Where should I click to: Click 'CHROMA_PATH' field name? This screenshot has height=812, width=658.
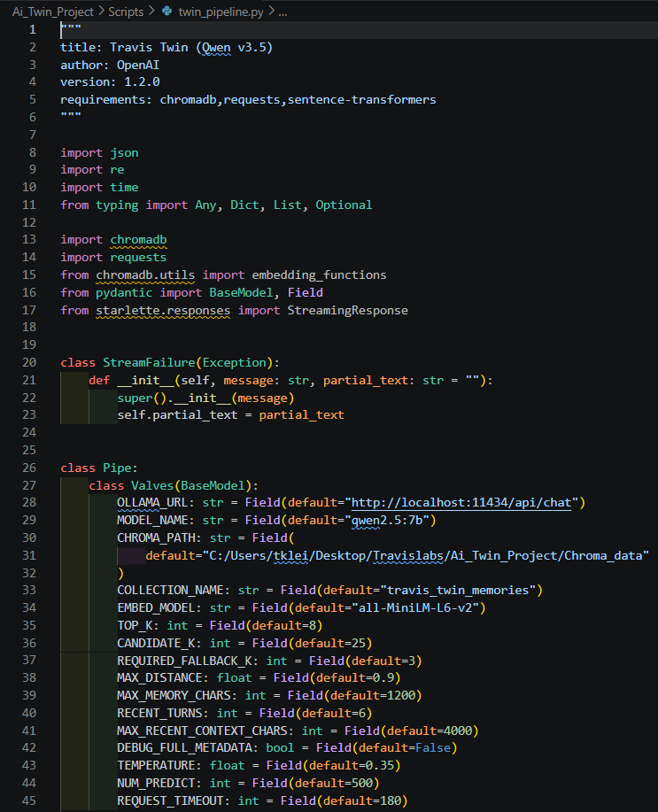pyautogui.click(x=156, y=537)
